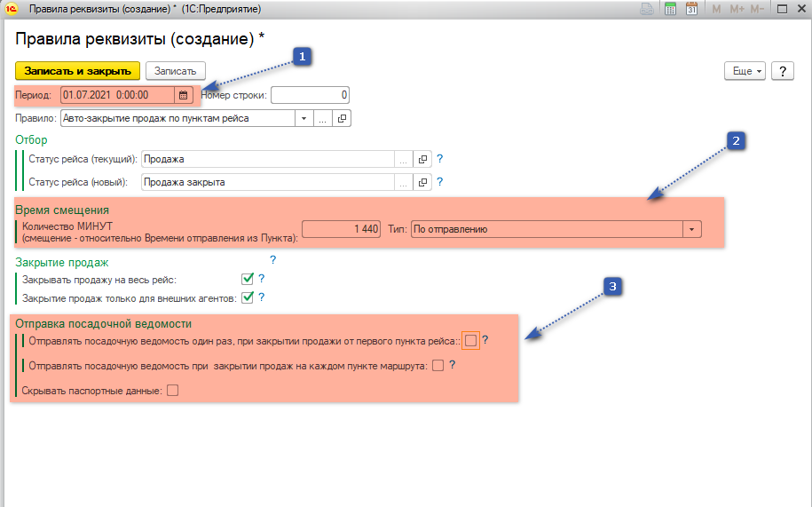Click the ? help button near Еще

point(782,71)
